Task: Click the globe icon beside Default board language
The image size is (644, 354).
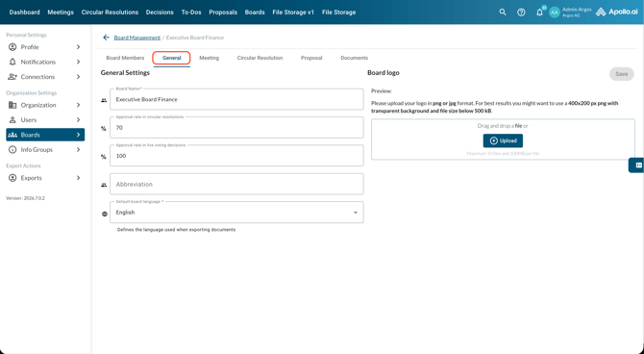Action: pos(105,214)
